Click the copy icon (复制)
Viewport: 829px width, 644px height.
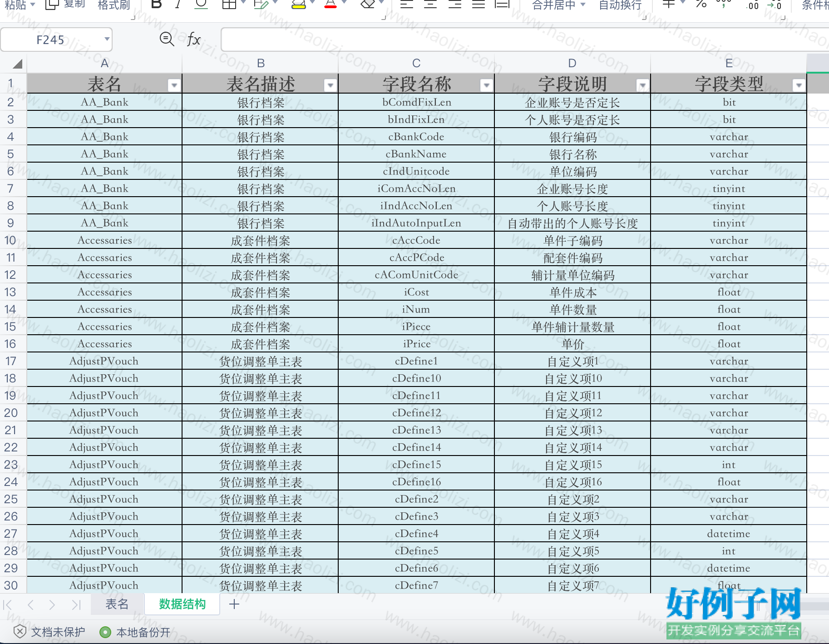(x=52, y=5)
